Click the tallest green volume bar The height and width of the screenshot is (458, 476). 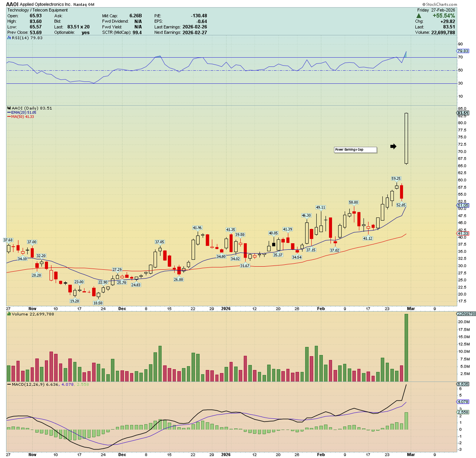coord(406,348)
